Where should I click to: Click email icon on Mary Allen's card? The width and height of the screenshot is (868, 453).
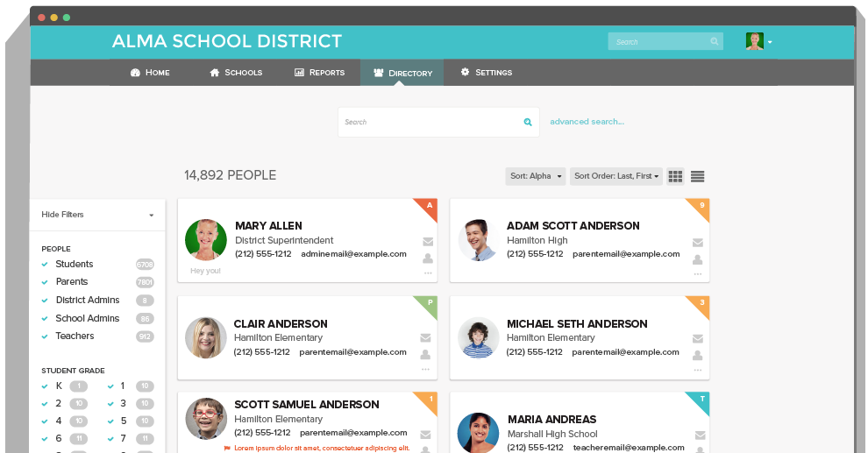428,242
